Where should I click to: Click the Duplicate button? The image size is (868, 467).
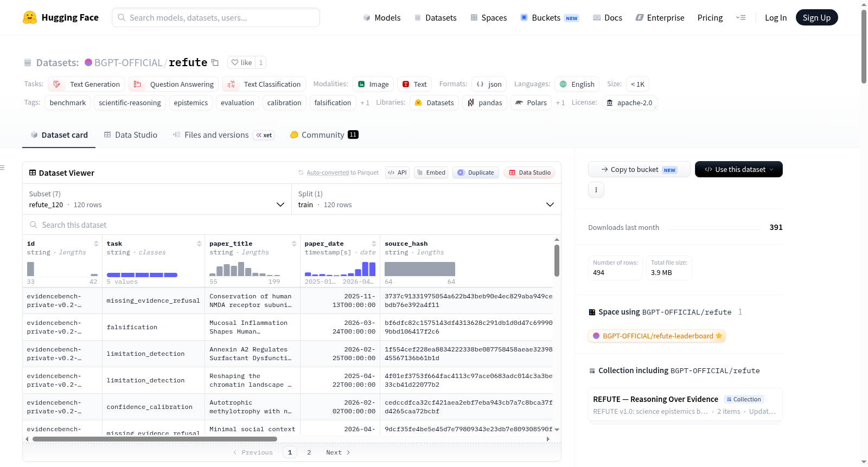coord(476,172)
